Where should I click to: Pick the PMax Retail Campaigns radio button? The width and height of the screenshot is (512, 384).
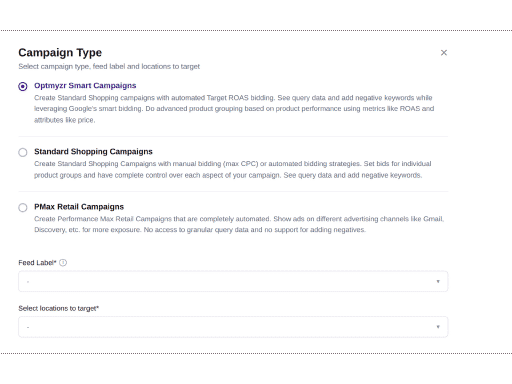coord(23,208)
